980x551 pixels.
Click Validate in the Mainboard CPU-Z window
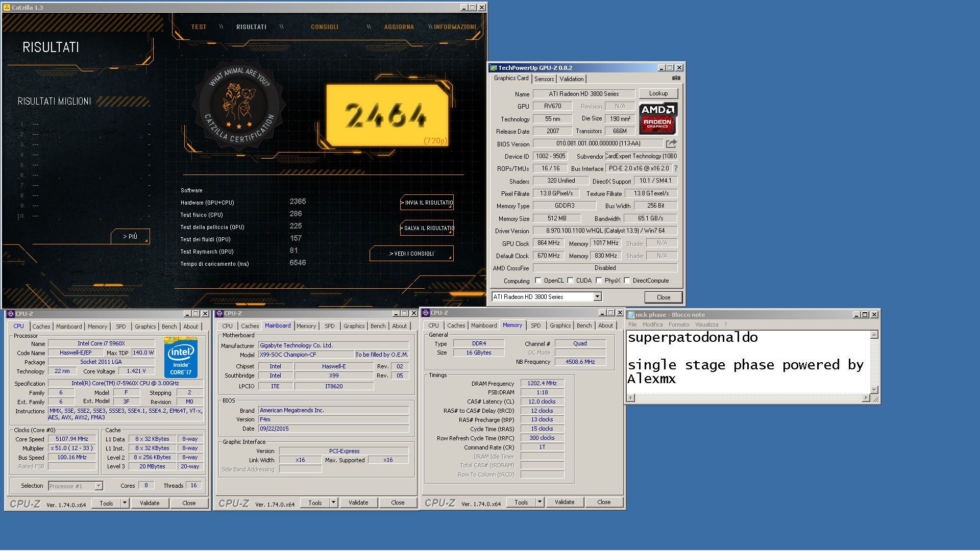(x=358, y=503)
